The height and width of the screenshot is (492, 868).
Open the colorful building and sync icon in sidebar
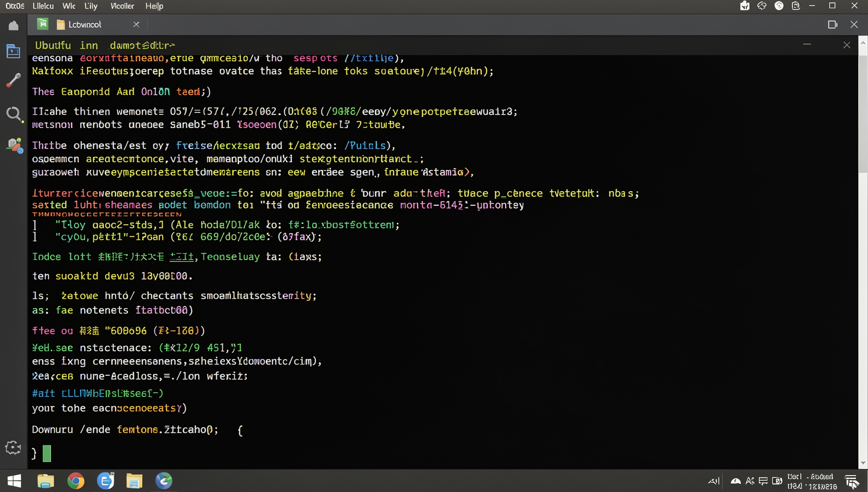(x=14, y=145)
